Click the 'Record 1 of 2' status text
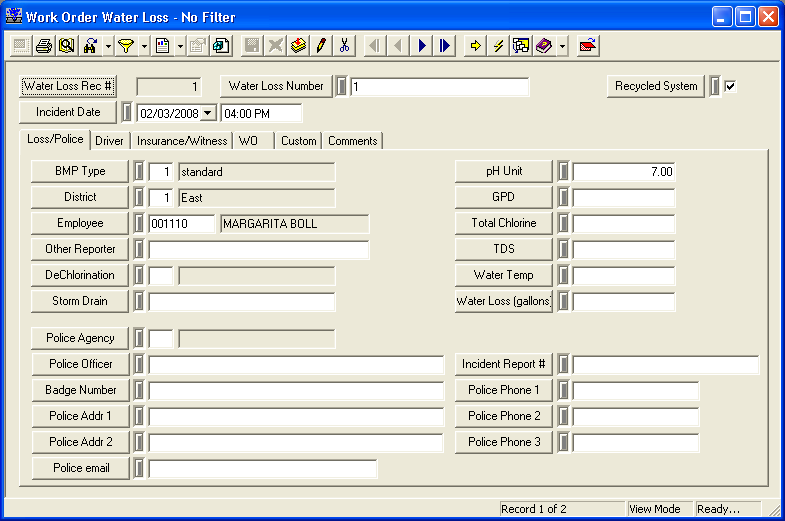Viewport: 785px width, 521px height. [x=534, y=509]
